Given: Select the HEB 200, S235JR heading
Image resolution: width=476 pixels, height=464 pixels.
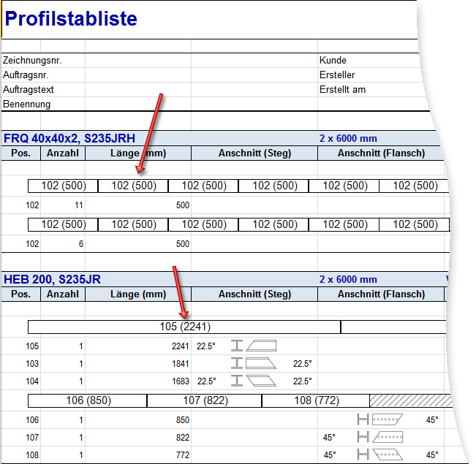Looking at the screenshot, I should tap(52, 279).
